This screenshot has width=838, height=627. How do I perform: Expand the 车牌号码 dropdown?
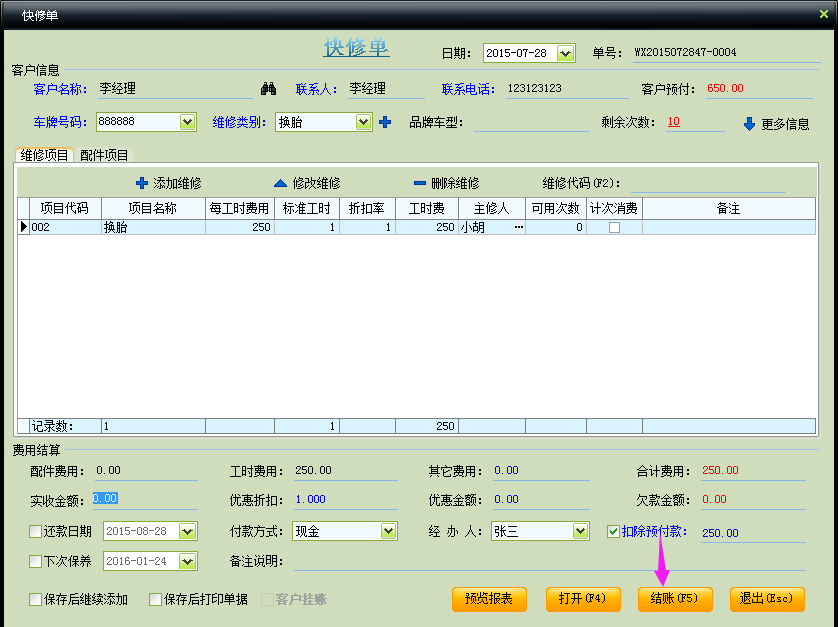click(187, 122)
